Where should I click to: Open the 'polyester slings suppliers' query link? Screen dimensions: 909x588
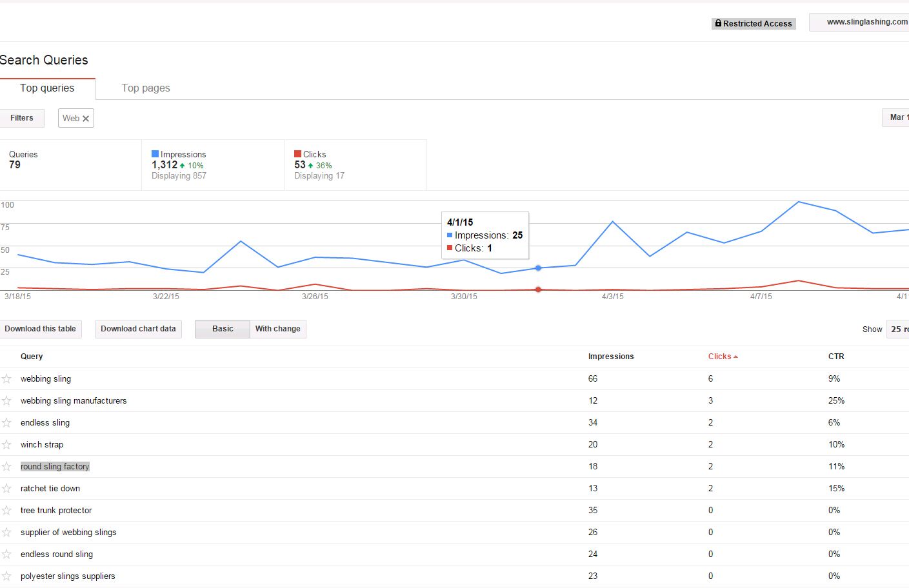point(68,576)
